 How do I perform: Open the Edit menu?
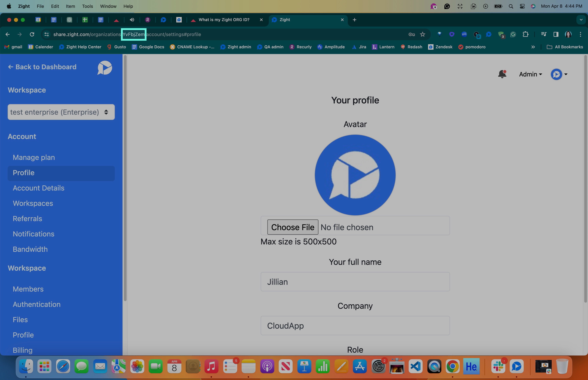(55, 6)
